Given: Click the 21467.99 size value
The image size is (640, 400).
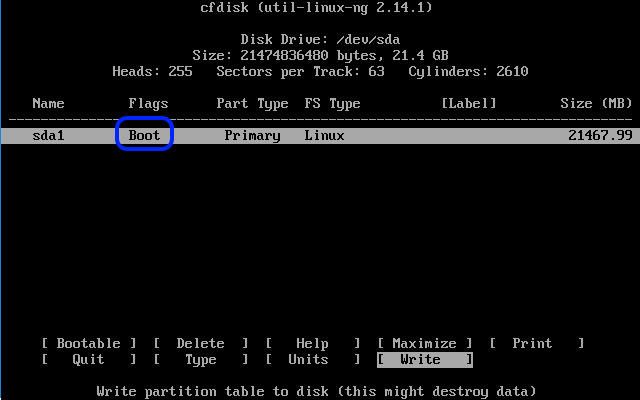Looking at the screenshot, I should pyautogui.click(x=600, y=135).
